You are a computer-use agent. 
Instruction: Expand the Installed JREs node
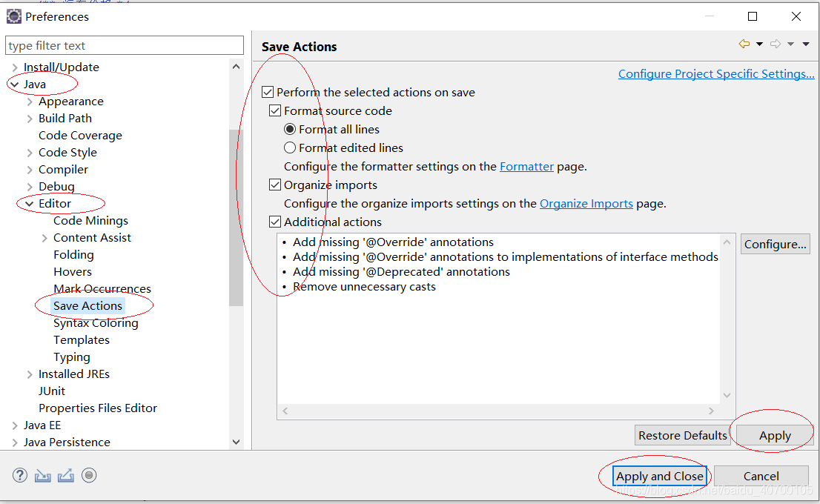tap(30, 374)
